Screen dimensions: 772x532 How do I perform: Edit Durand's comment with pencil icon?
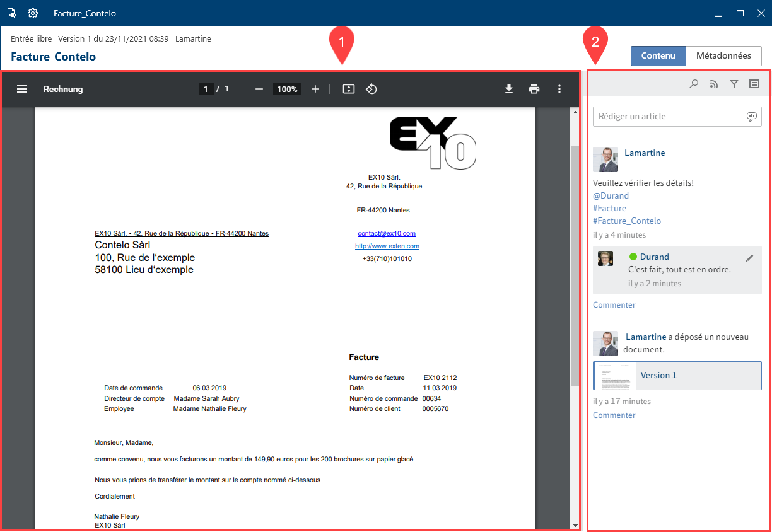tap(749, 258)
